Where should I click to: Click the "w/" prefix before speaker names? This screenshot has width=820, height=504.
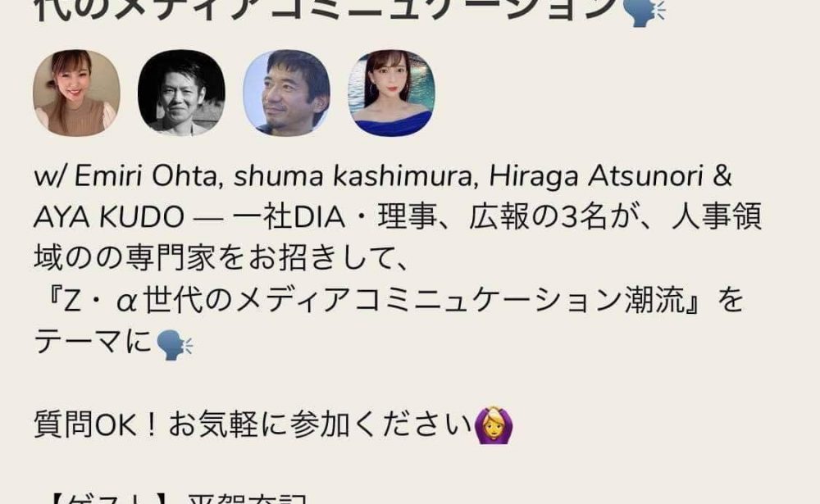pyautogui.click(x=50, y=176)
